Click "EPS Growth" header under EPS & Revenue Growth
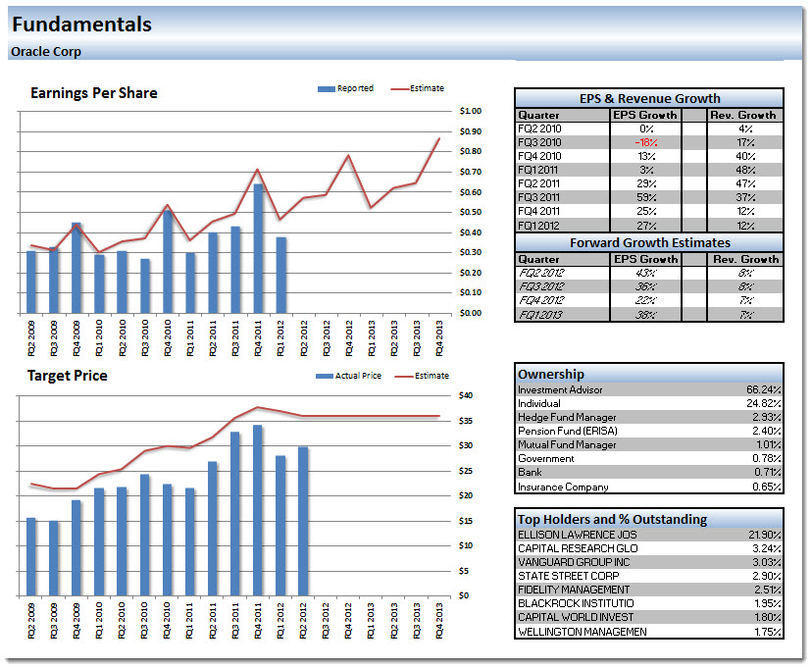Image resolution: width=812 pixels, height=668 pixels. click(645, 115)
